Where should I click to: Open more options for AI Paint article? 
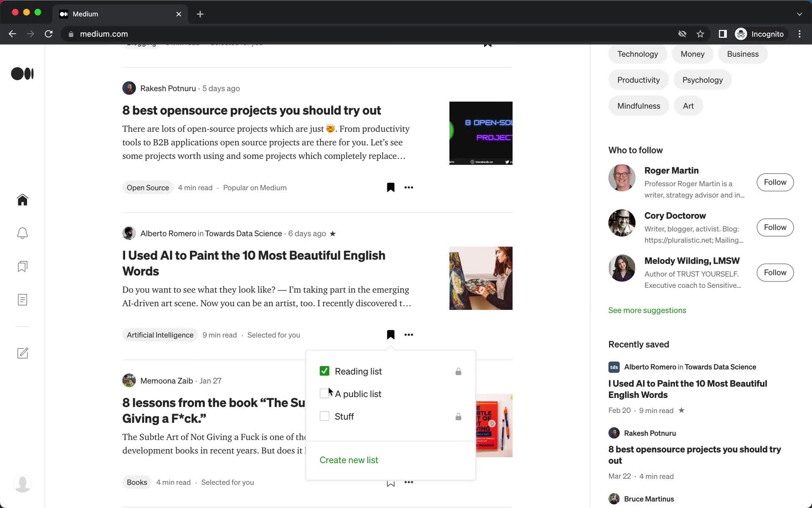pyautogui.click(x=409, y=335)
